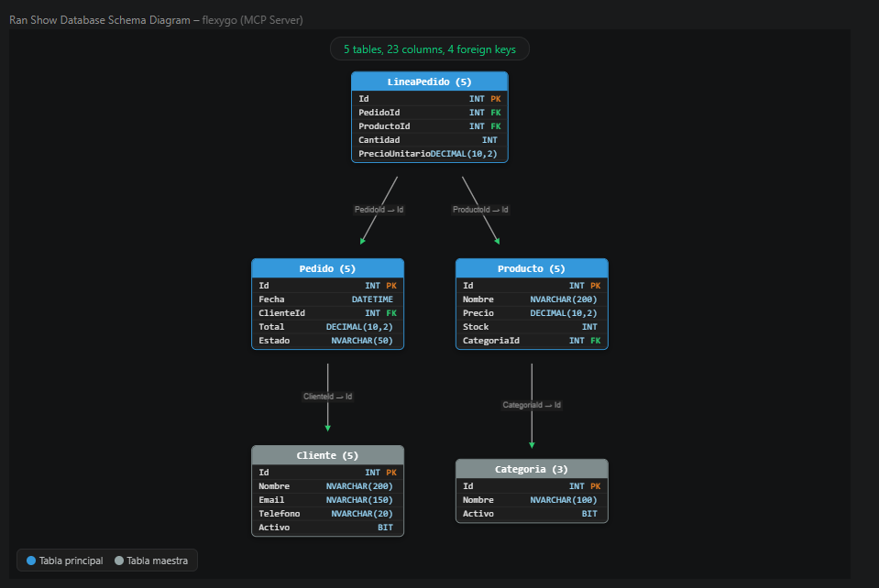The image size is (879, 588).
Task: Select the Id row in LineaPedido
Action: click(x=429, y=99)
